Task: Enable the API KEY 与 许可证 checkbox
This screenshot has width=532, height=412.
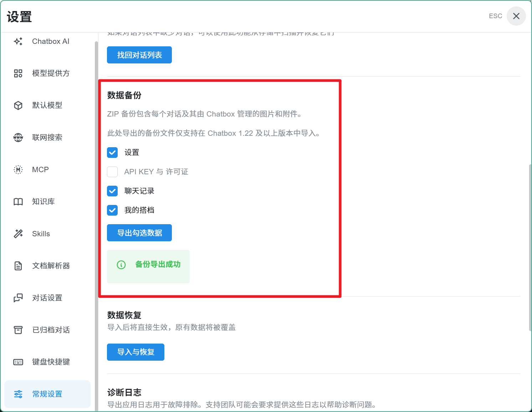Action: point(112,172)
